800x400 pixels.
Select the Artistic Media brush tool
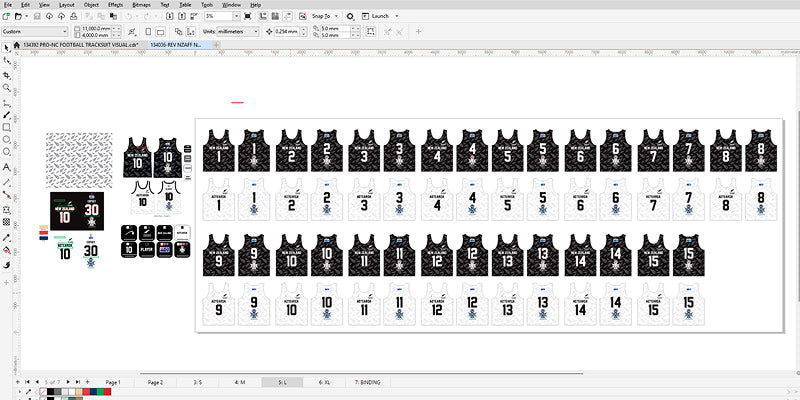click(7, 115)
